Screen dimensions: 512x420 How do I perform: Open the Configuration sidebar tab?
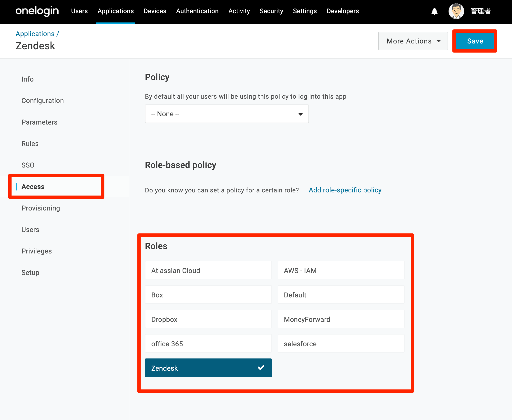42,101
